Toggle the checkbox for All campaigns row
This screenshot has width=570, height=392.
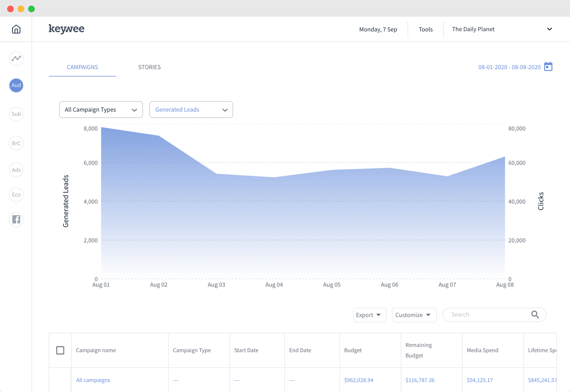click(60, 379)
